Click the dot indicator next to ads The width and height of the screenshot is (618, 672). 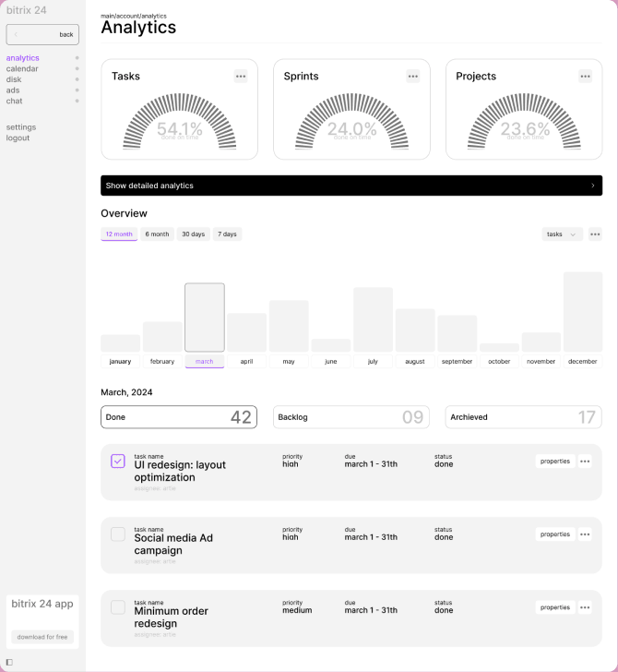(77, 90)
